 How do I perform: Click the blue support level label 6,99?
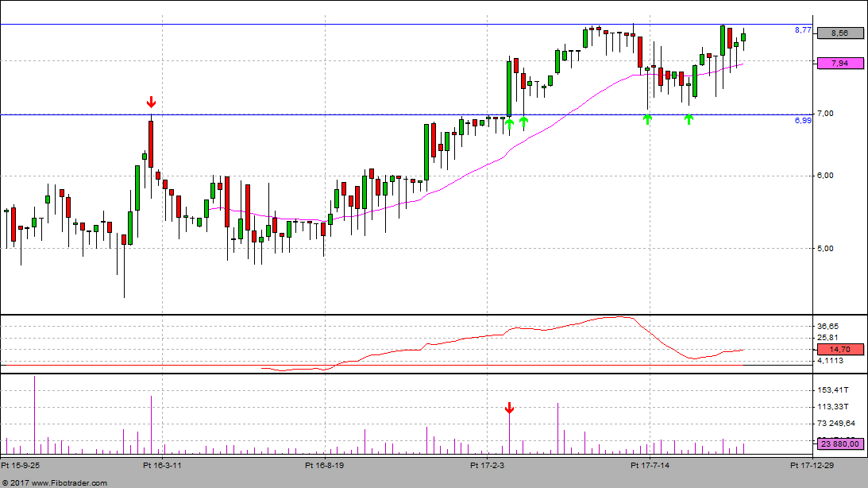point(803,120)
